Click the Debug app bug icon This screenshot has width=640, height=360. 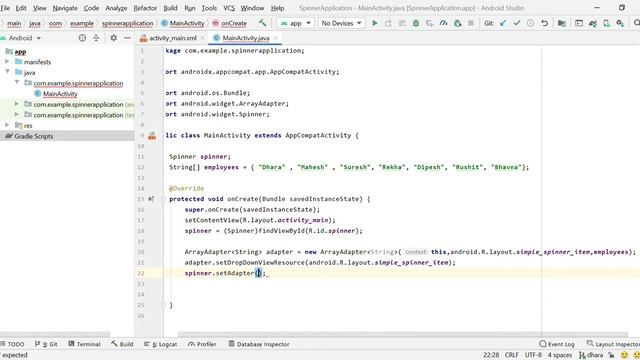pos(416,23)
